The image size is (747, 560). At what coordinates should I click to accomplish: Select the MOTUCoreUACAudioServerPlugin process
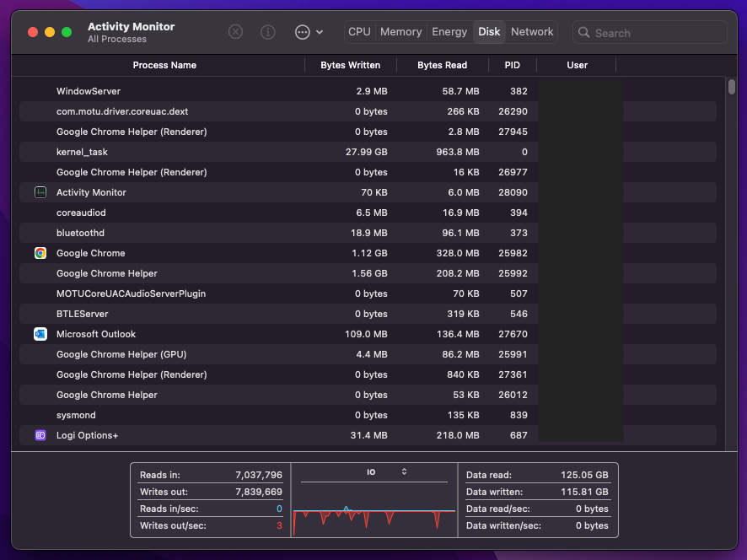pyautogui.click(x=368, y=293)
